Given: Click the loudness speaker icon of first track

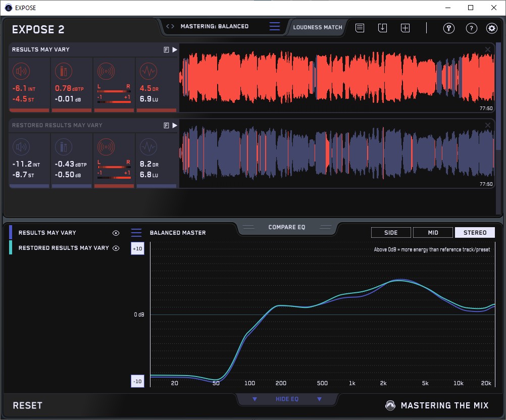Looking at the screenshot, I should tap(21, 71).
